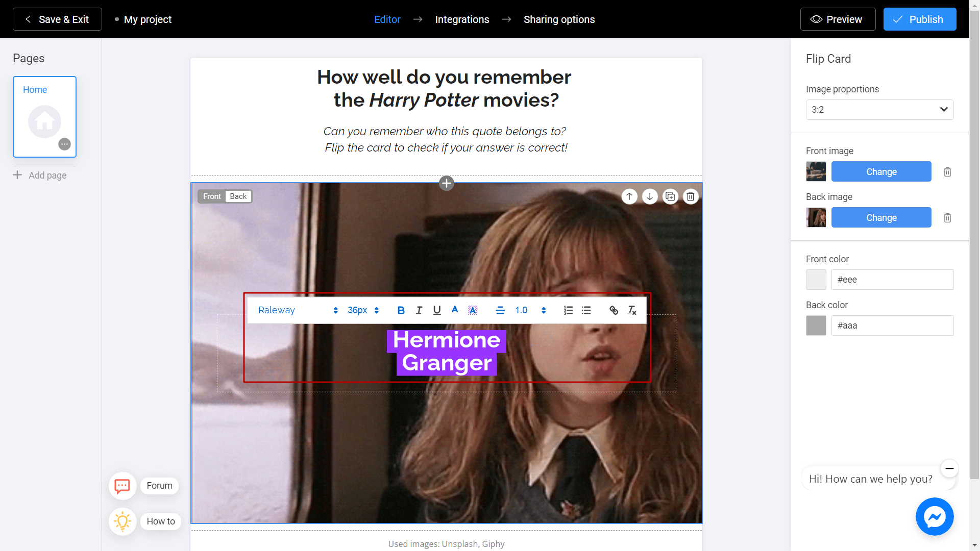Screen dimensions: 980x551
Task: Open the text alignment options
Action: 500,310
